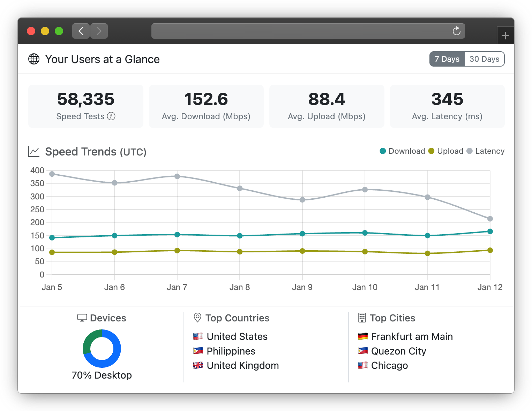Click the United States flag icon

198,336
